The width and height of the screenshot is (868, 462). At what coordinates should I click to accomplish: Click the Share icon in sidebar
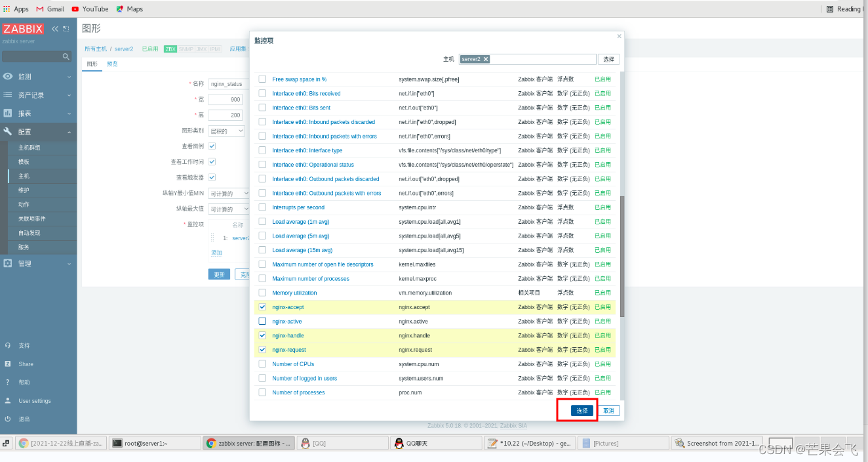coord(8,364)
